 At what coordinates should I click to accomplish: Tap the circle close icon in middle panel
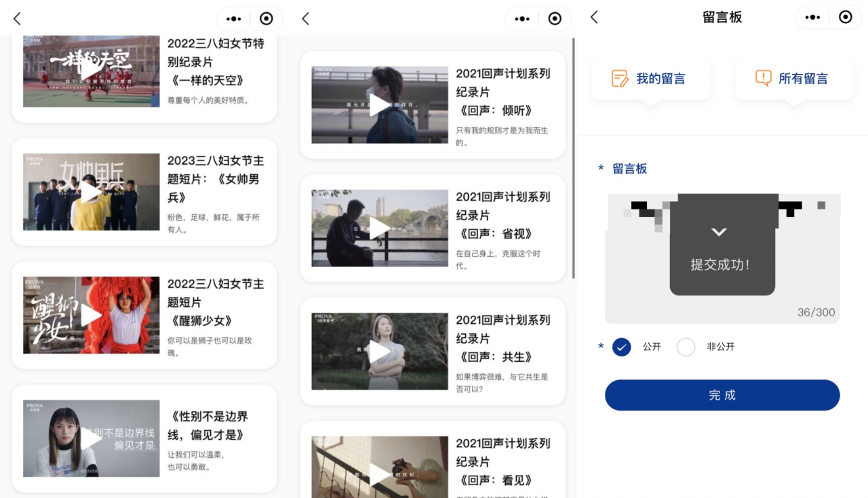[x=555, y=19]
